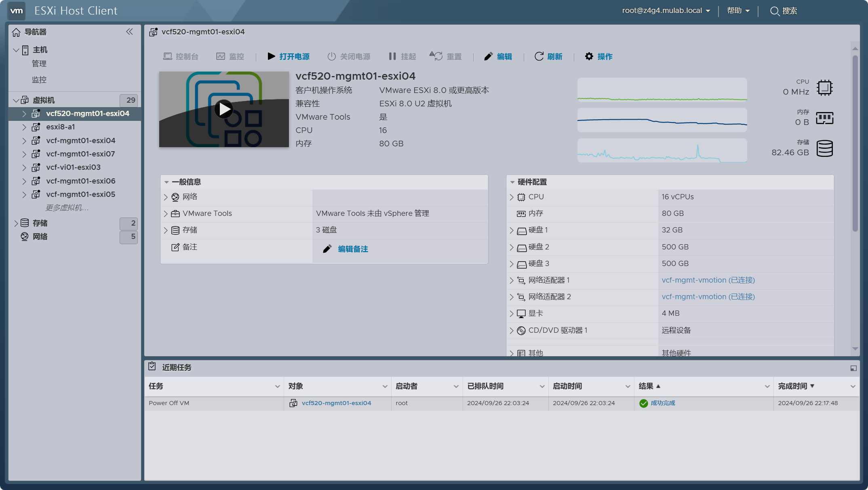Click the Virtual Machines count badge 29
This screenshot has height=490, width=868.
point(129,100)
